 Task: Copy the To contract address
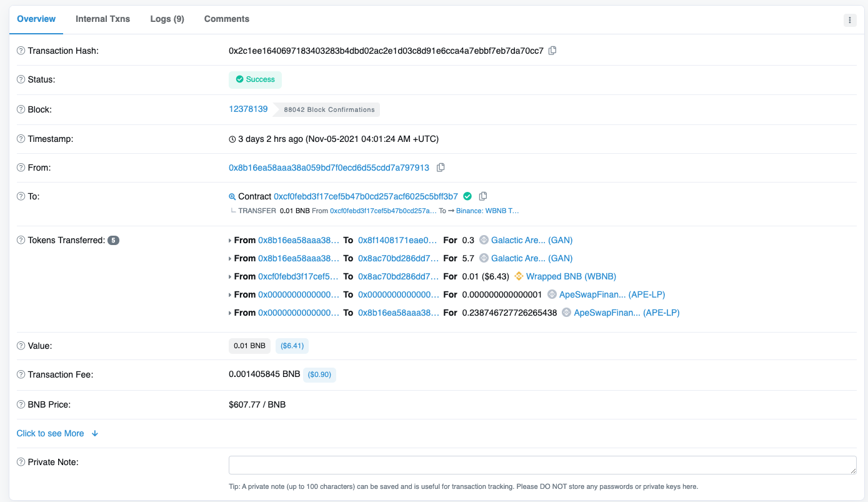[x=483, y=196]
